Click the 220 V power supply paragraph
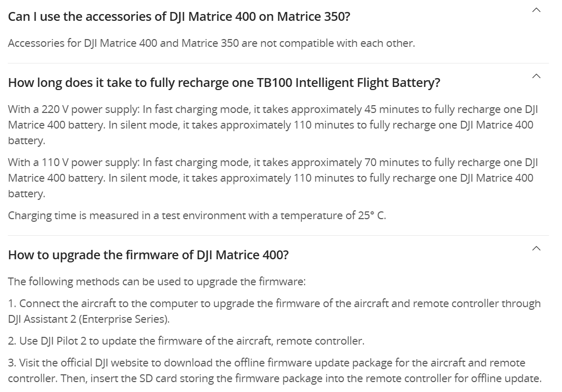562x392 pixels. coord(273,125)
